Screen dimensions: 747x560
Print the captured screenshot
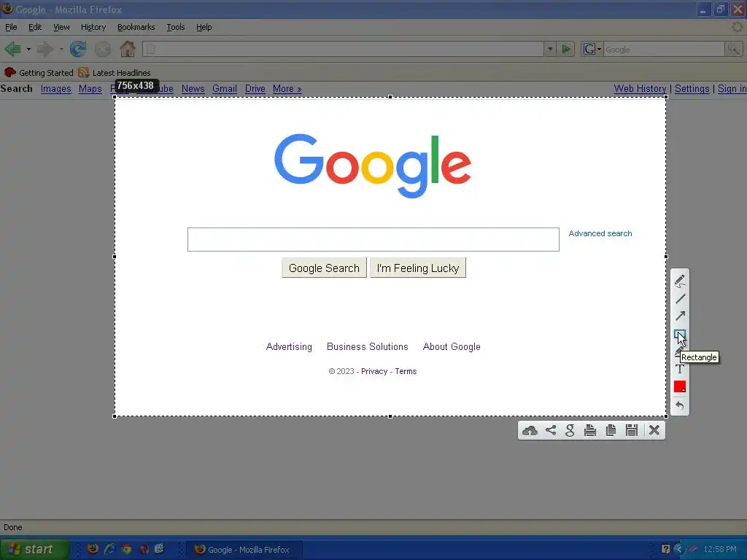point(590,430)
